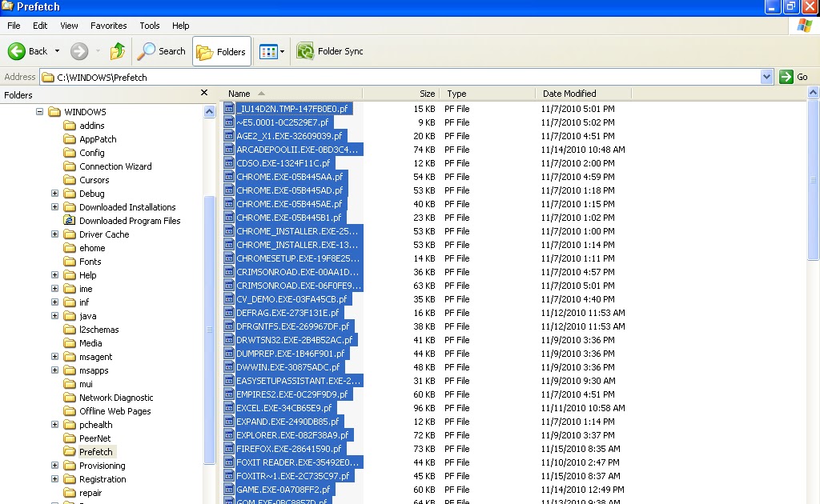This screenshot has height=504, width=820.
Task: Sort by the Type column header
Action: point(488,94)
